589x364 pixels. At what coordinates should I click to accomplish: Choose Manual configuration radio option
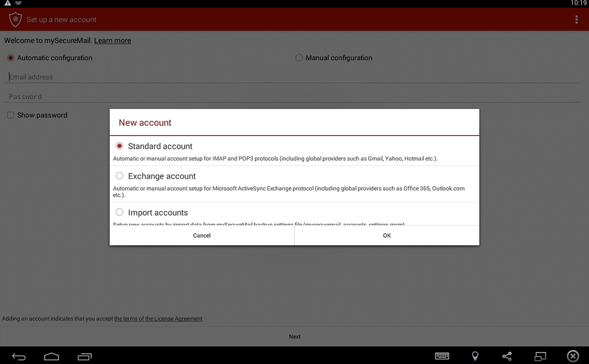[299, 58]
